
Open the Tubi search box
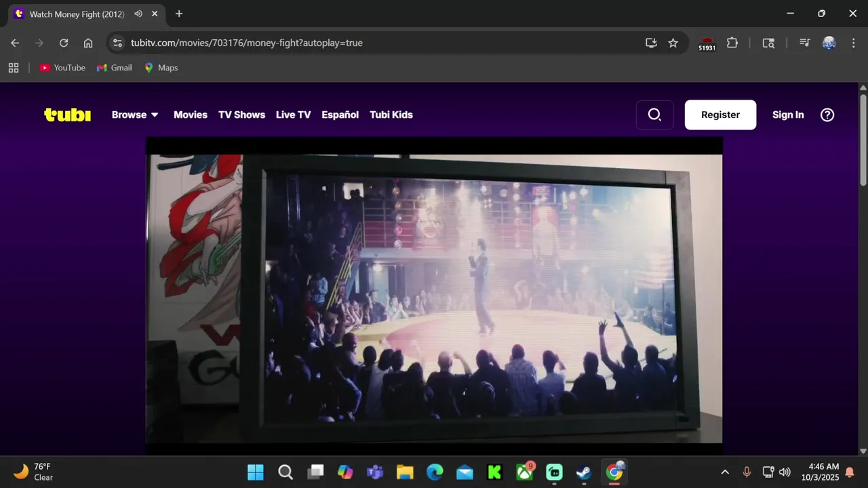pyautogui.click(x=654, y=115)
